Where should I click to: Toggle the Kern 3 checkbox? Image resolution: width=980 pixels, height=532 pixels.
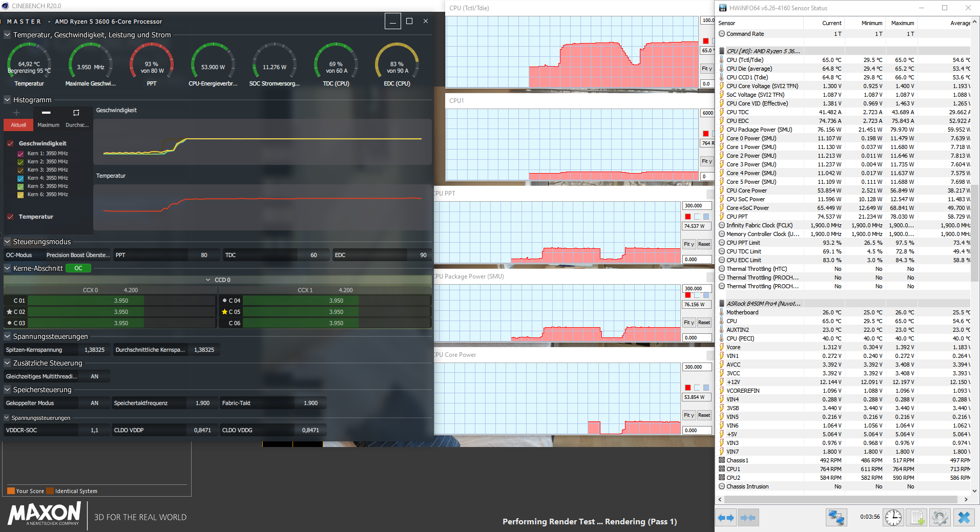(20, 170)
